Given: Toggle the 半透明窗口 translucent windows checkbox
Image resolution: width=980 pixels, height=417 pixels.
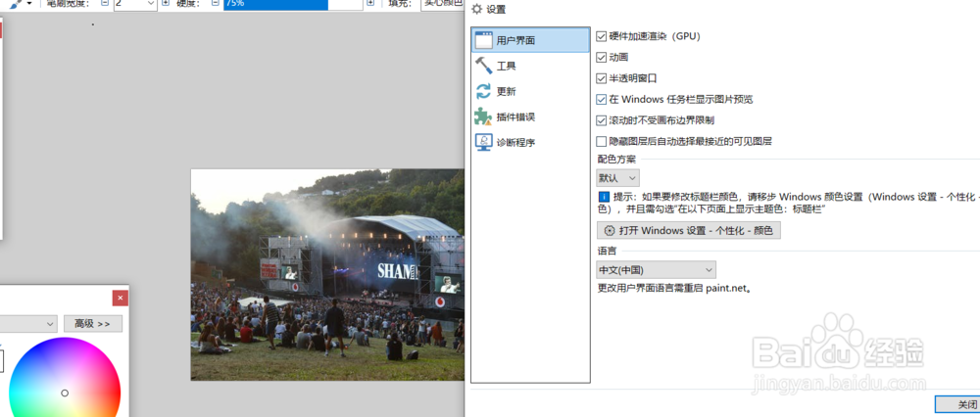Looking at the screenshot, I should pyautogui.click(x=602, y=78).
